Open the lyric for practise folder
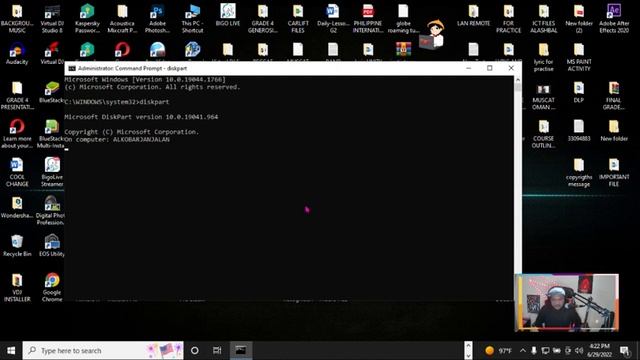 coord(544,57)
